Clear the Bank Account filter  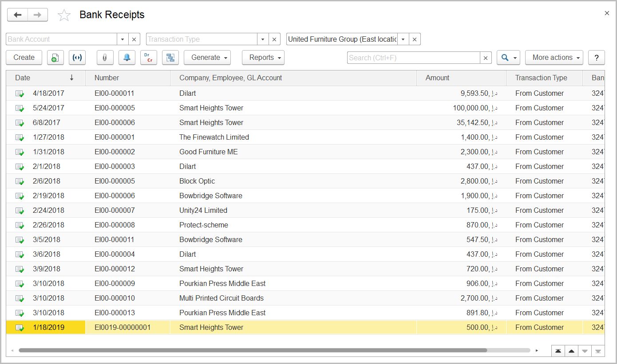pos(134,39)
